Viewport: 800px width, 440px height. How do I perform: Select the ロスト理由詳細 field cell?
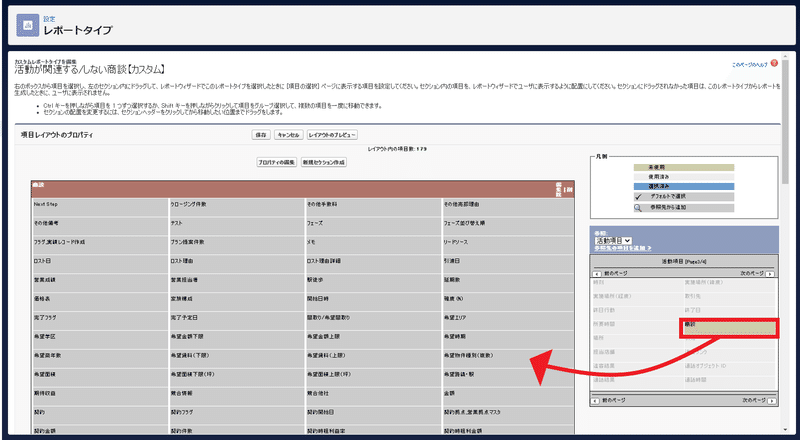pos(373,263)
